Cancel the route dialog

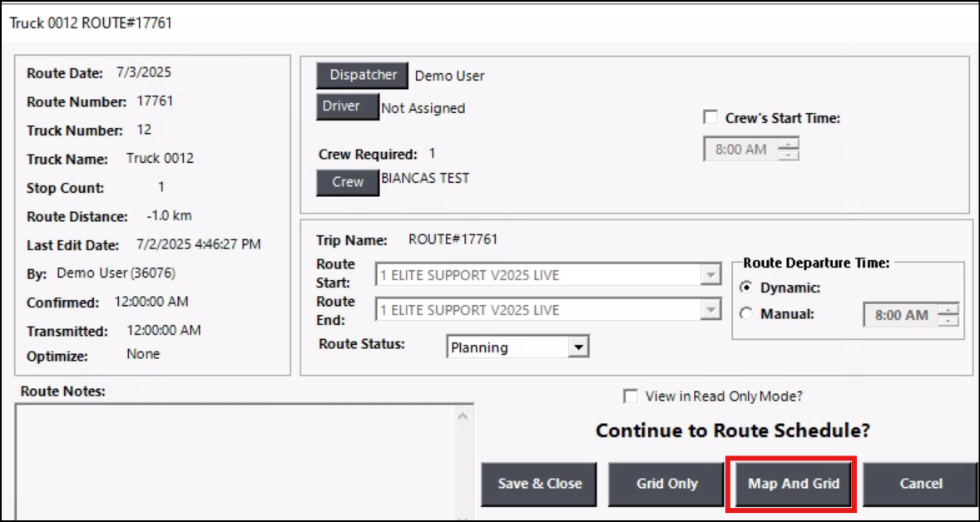(920, 484)
